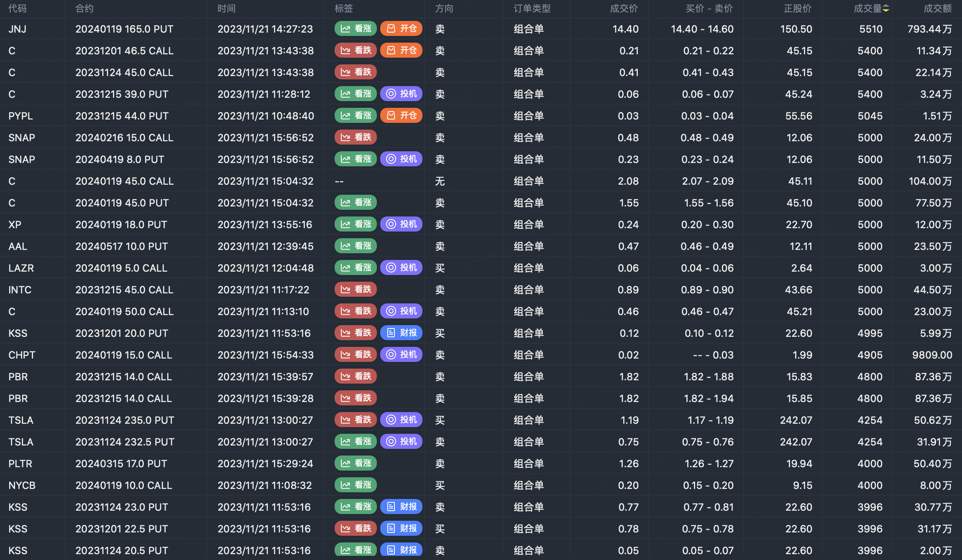Select the INTC 20231215 45.0 CALL row
The width and height of the screenshot is (962, 560).
point(124,290)
